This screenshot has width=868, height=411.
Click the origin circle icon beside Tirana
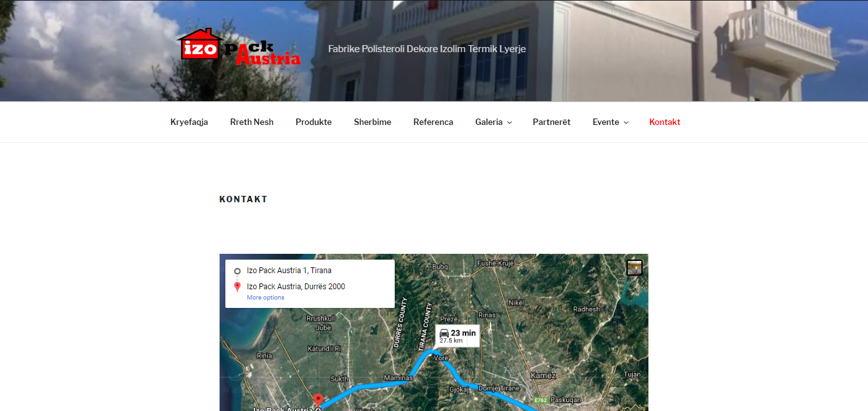click(237, 271)
